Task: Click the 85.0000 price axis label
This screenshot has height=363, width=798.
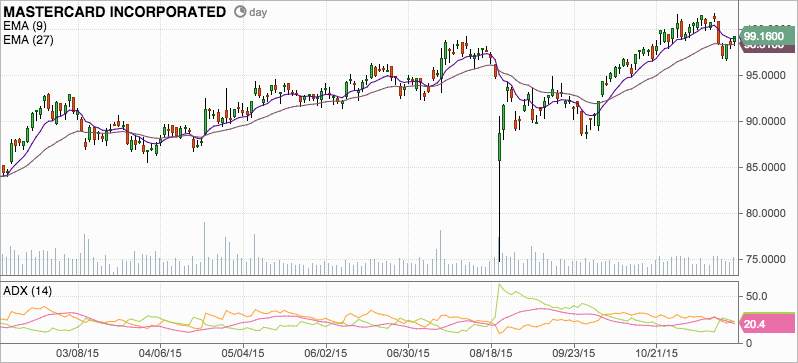Action: point(766,167)
